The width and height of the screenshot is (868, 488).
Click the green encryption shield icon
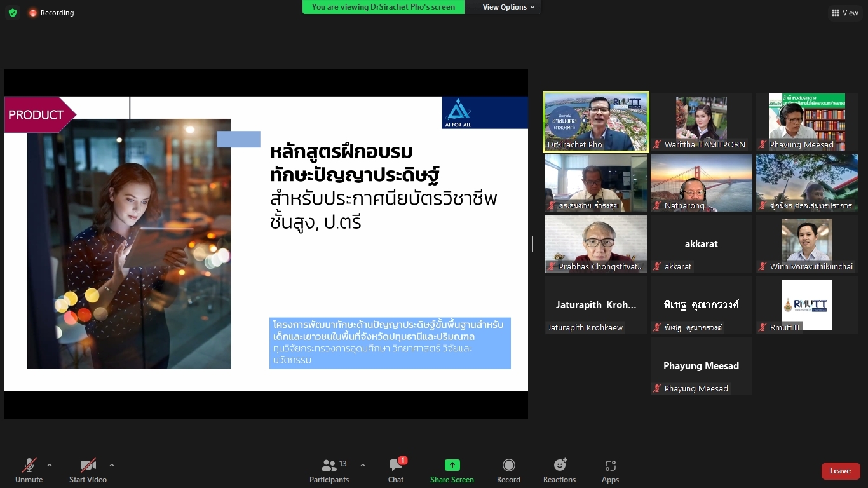(x=13, y=13)
